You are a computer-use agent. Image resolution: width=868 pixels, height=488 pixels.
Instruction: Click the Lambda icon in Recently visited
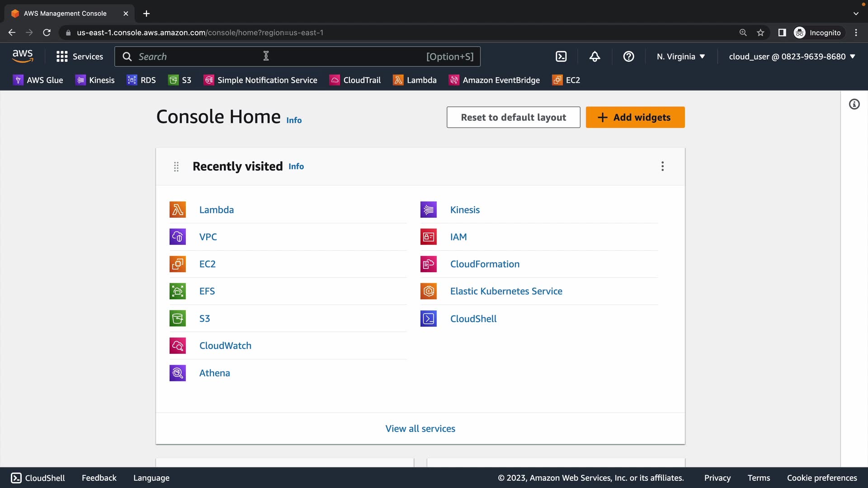click(x=178, y=210)
